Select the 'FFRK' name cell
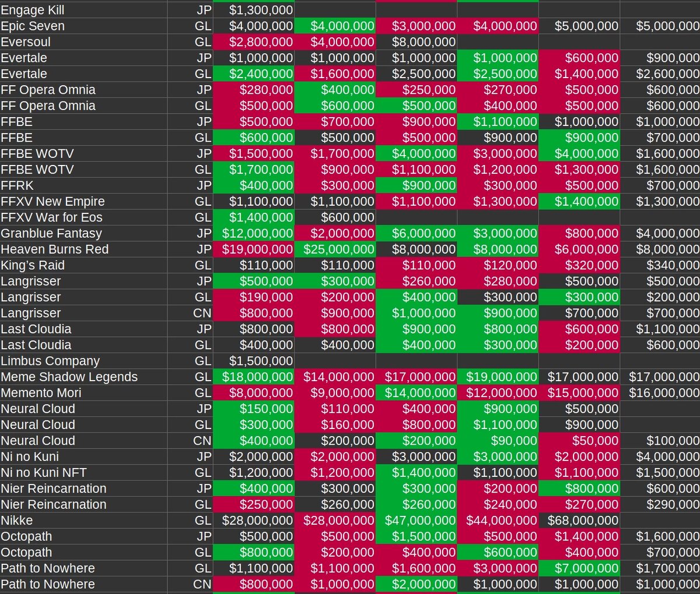 click(83, 185)
